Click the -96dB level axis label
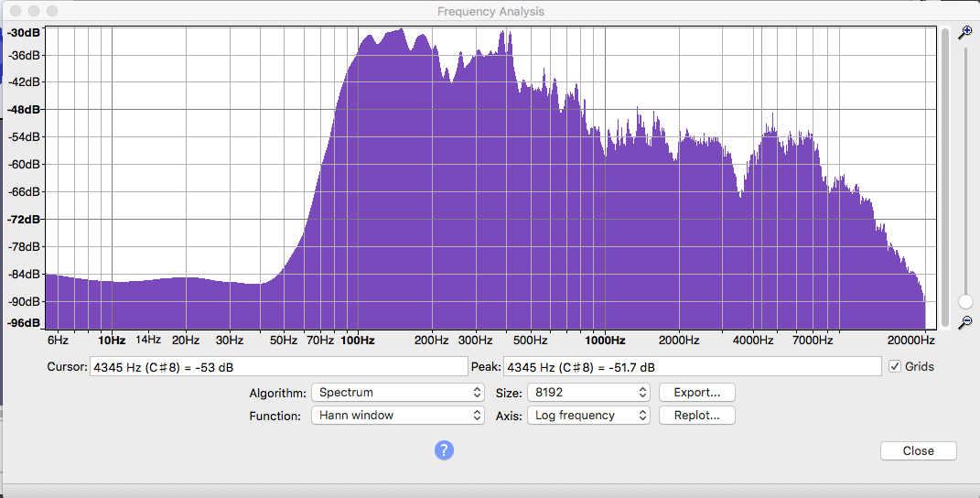Screen dimensions: 980x498 (x=23, y=323)
